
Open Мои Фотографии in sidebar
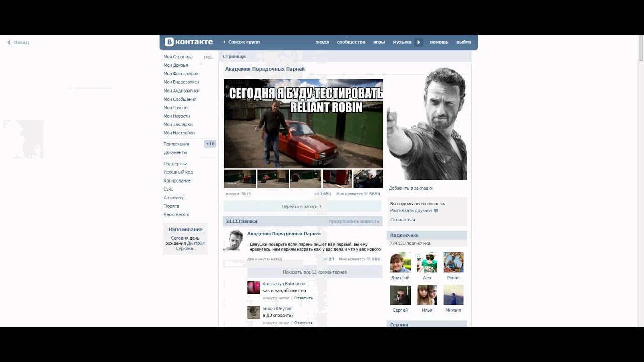(181, 74)
